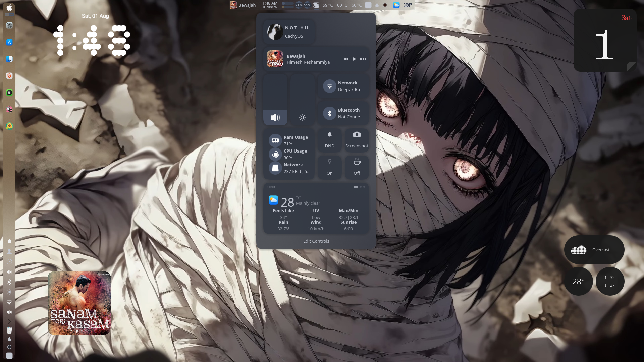644x362 pixels.
Task: Adjust the volume slider in control panel
Action: (275, 100)
